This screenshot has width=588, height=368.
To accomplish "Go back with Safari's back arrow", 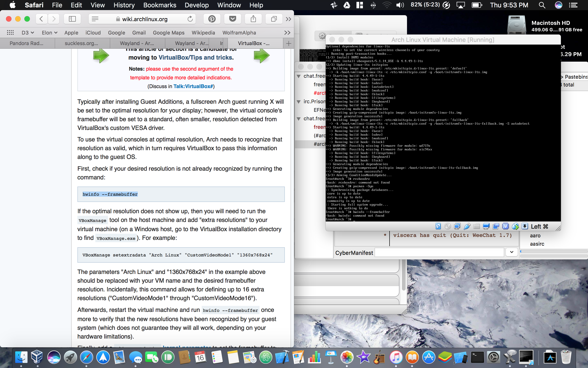I will 42,19.
